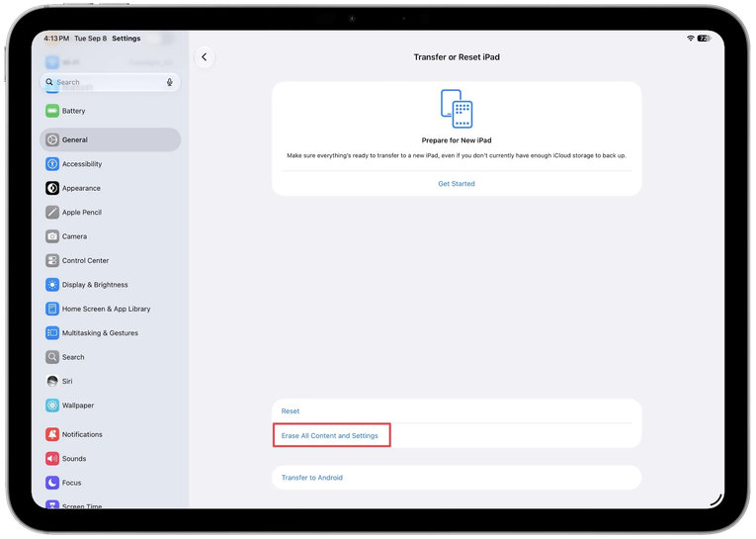Viewport: 756px width, 539px height.
Task: Tap the Prepare for New iPad heading
Action: (457, 140)
